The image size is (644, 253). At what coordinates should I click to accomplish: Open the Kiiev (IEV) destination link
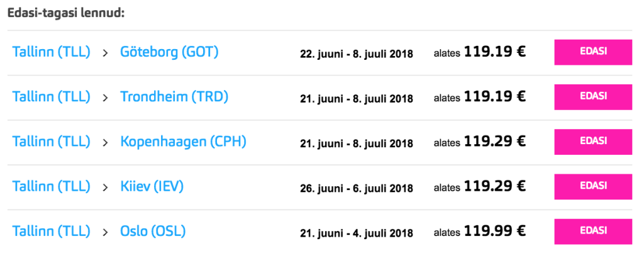click(152, 186)
